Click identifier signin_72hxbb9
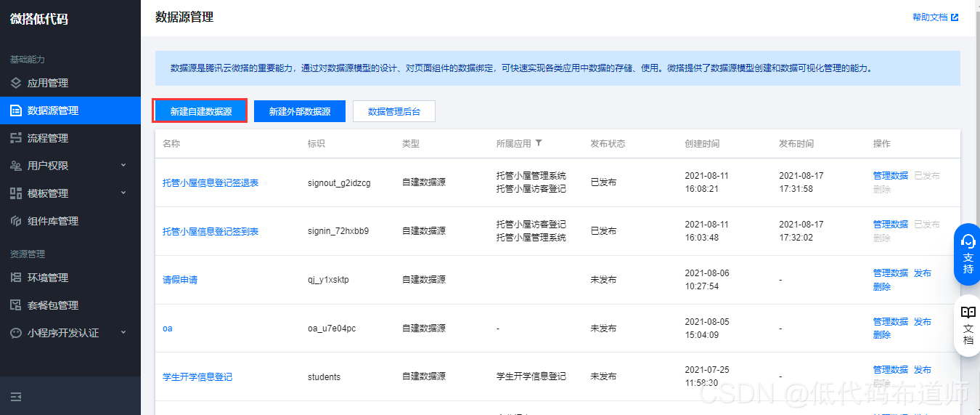Screen dimensions: 980x415 point(338,232)
